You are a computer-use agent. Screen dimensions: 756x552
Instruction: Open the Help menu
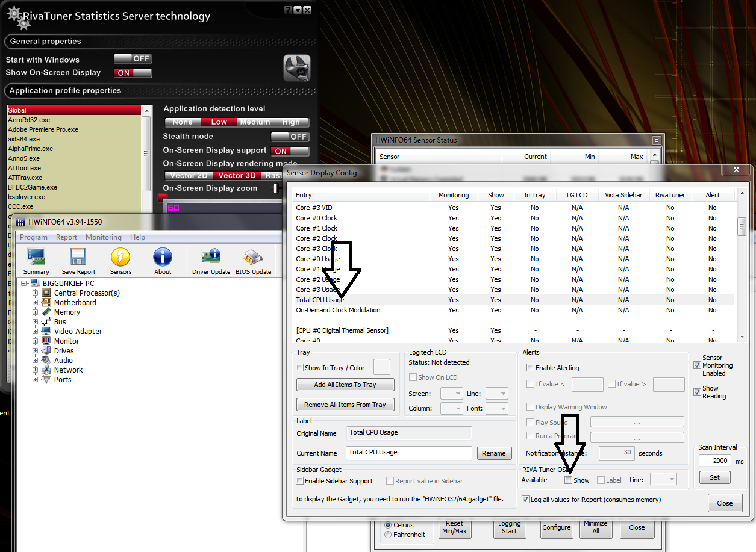(x=138, y=237)
